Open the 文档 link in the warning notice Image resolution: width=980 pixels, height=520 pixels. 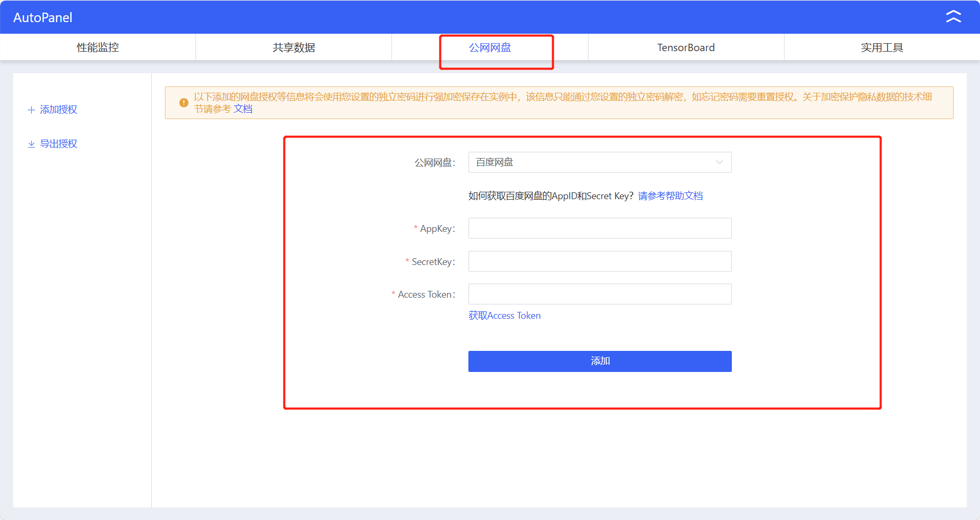coord(243,109)
